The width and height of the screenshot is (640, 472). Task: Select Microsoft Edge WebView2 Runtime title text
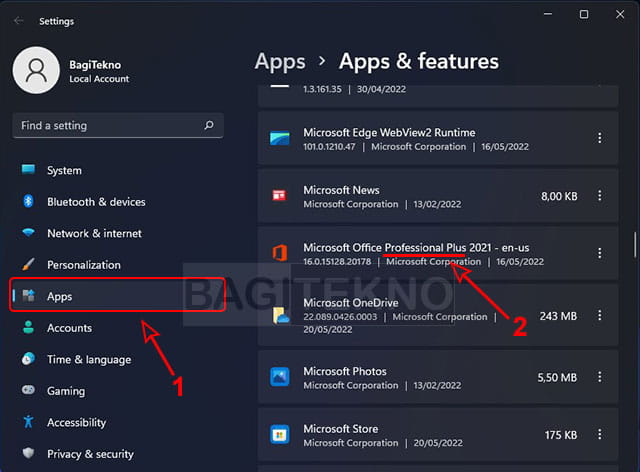point(389,132)
